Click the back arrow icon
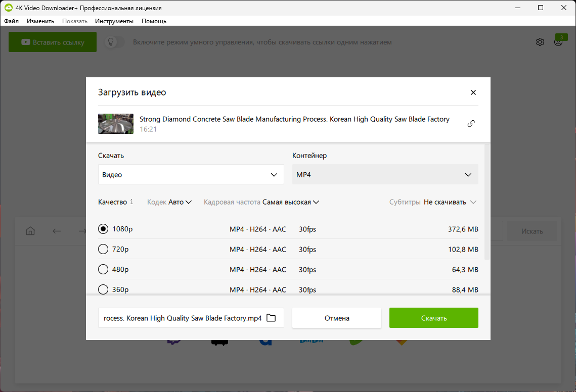This screenshot has height=392, width=576. 57,231
